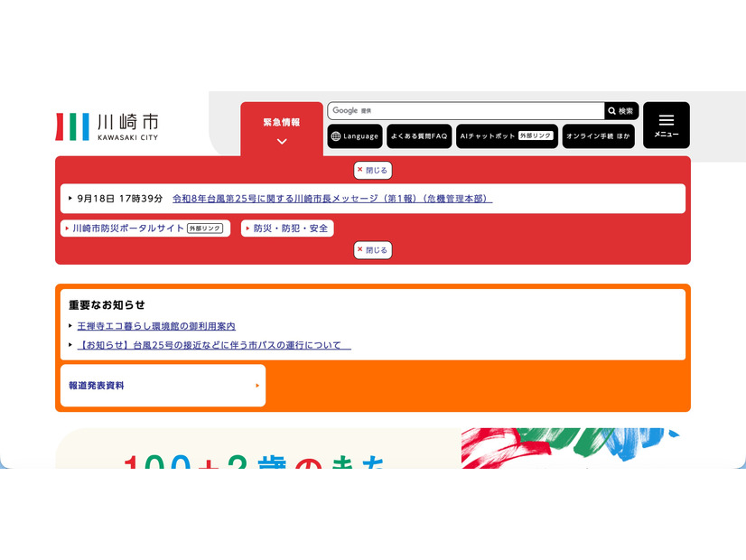Open typhoon No.25 mayor message link

[x=332, y=199]
